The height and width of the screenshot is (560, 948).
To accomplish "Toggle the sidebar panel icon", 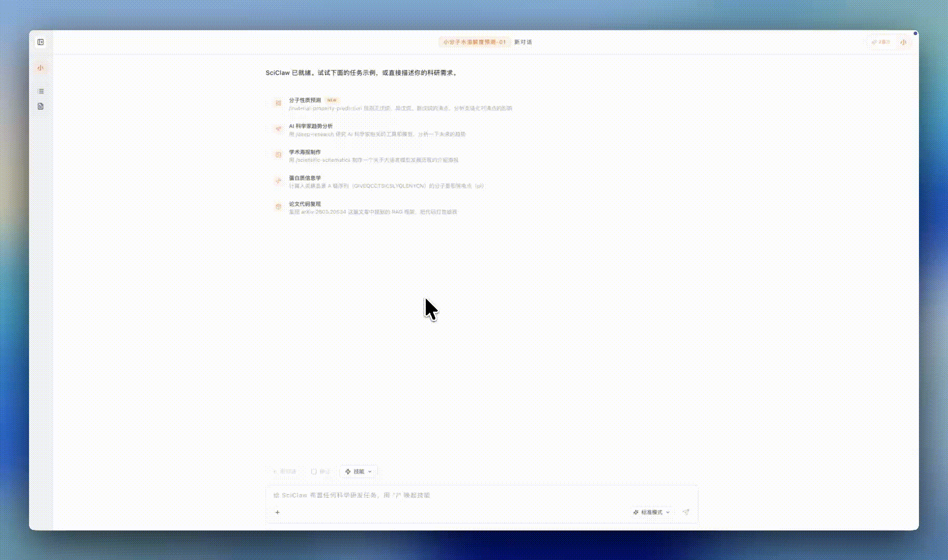I will (40, 42).
